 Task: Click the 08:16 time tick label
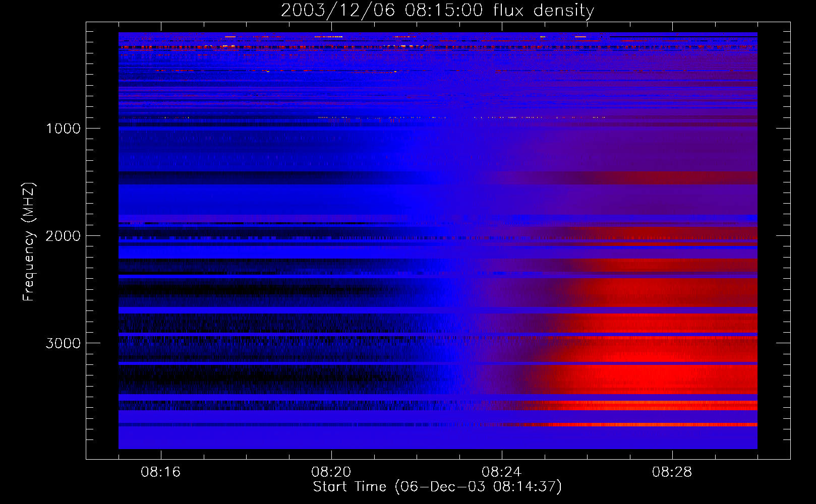pos(160,472)
